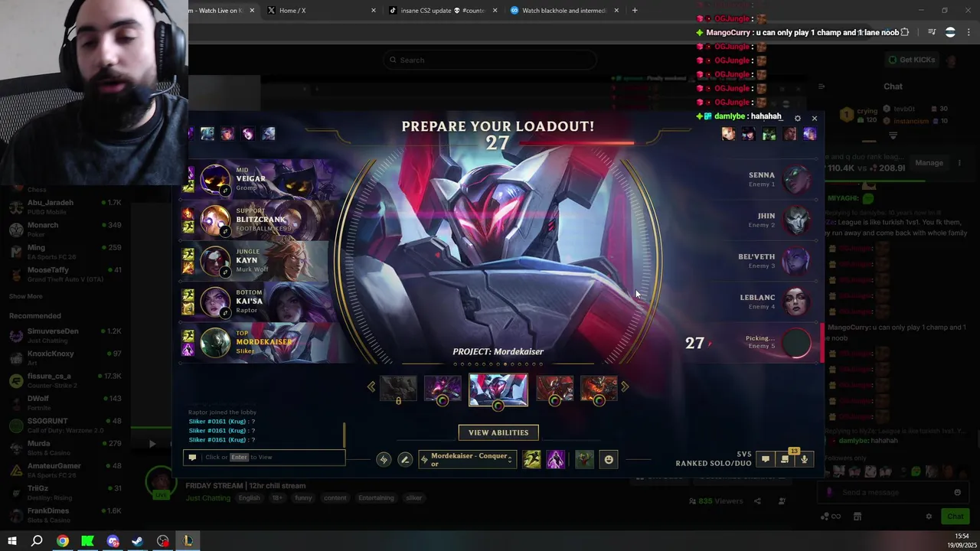980x551 pixels.
Task: Click Kai'Sa's champion portrait in team list
Action: [215, 302]
